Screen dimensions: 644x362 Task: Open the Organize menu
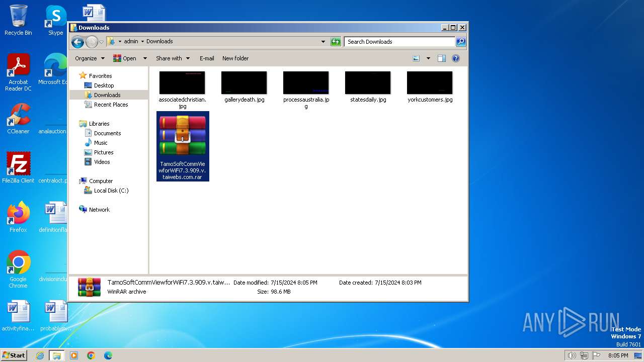[90, 58]
